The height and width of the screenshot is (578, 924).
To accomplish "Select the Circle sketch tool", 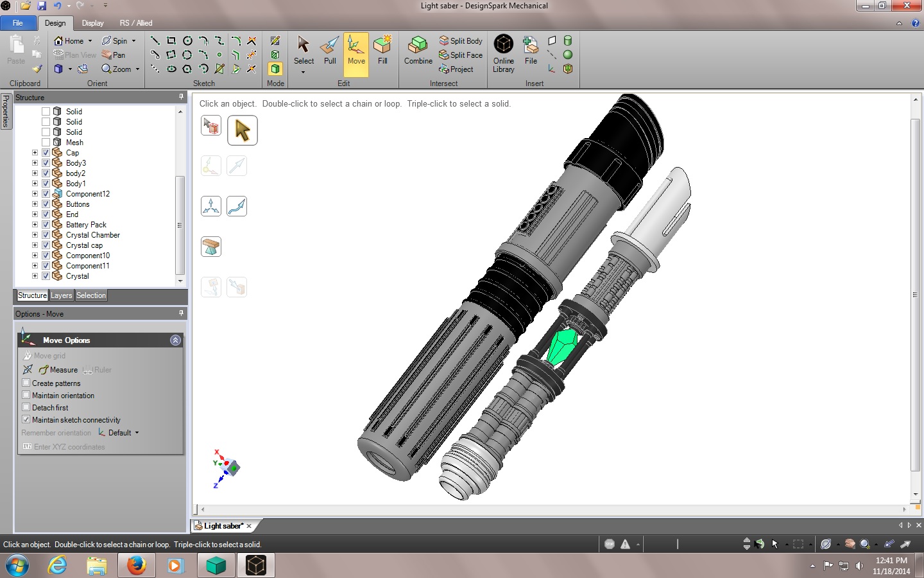I will coord(187,40).
